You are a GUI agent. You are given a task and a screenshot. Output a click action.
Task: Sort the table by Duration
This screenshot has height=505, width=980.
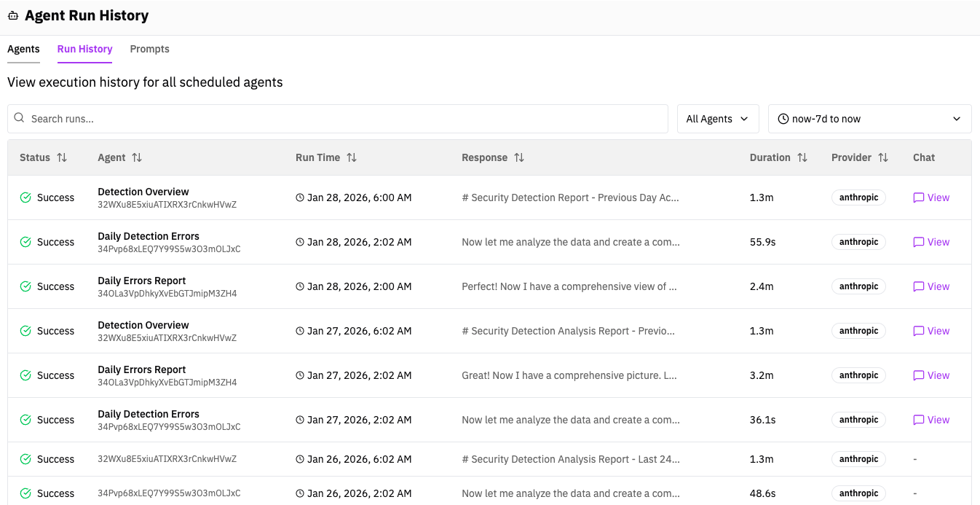802,157
